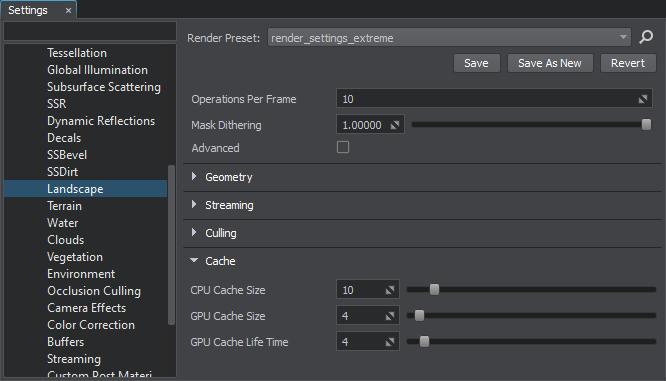Select Terrain in the settings list

(65, 206)
